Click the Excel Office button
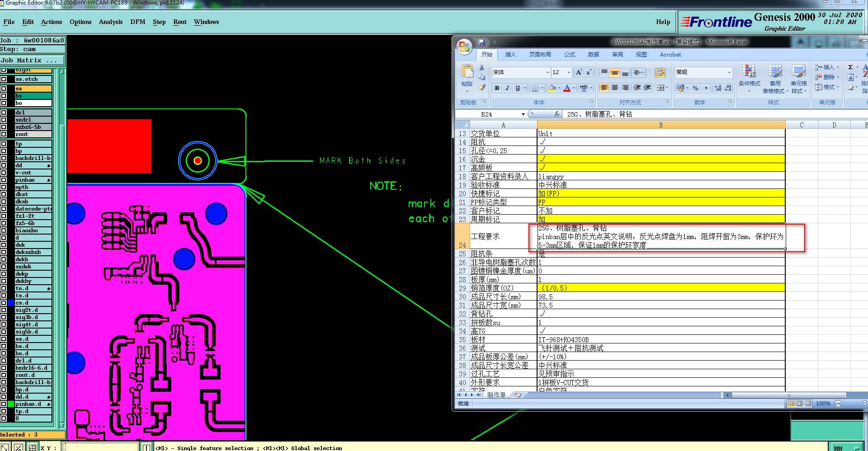The width and height of the screenshot is (868, 451). click(464, 47)
